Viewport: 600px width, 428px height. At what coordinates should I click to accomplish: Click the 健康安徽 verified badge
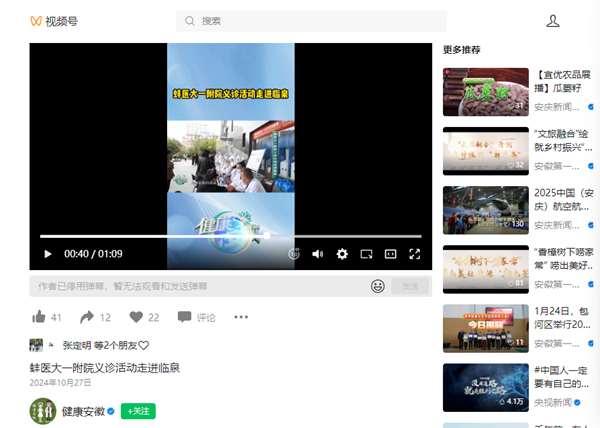click(111, 411)
